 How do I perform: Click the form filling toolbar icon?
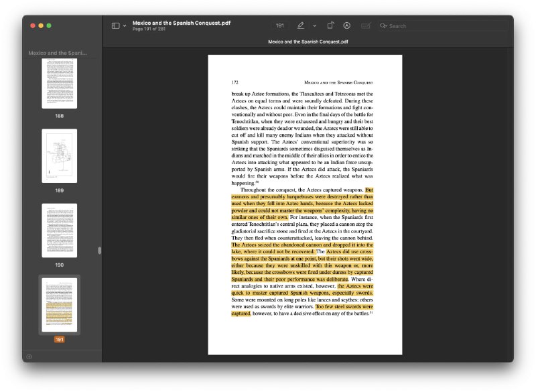tap(365, 25)
